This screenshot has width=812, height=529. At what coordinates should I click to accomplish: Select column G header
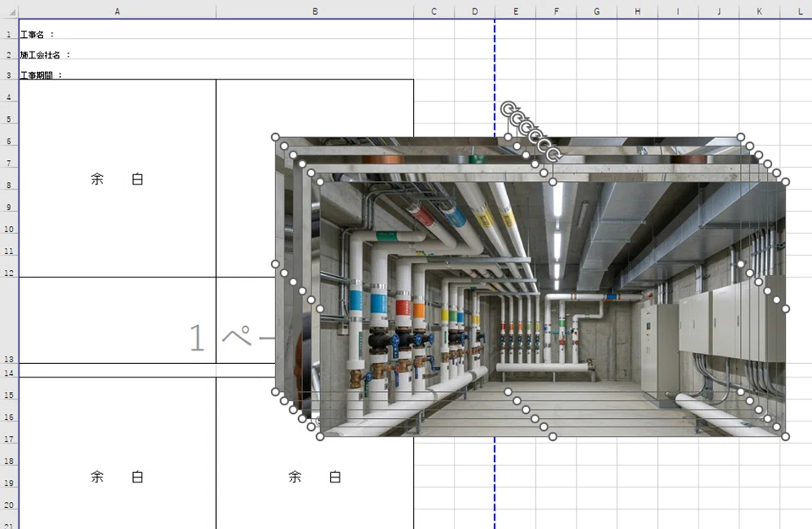597,11
